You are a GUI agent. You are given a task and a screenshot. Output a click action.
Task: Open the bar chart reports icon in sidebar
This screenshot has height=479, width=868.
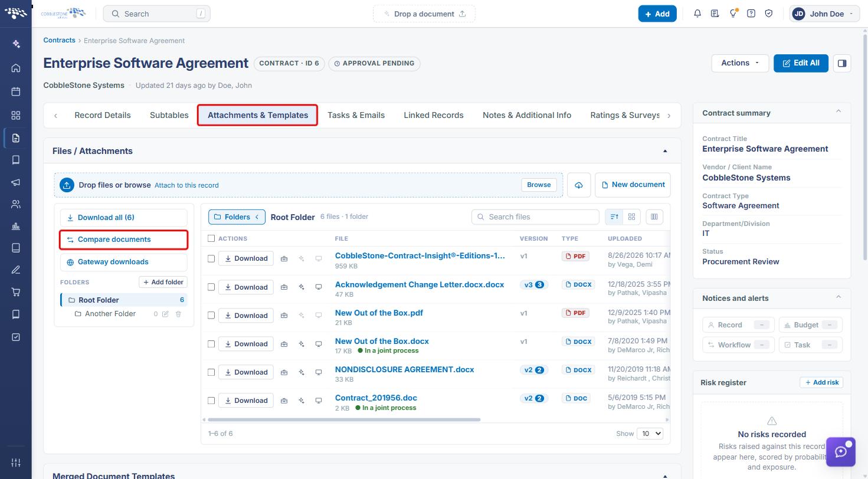(x=16, y=226)
